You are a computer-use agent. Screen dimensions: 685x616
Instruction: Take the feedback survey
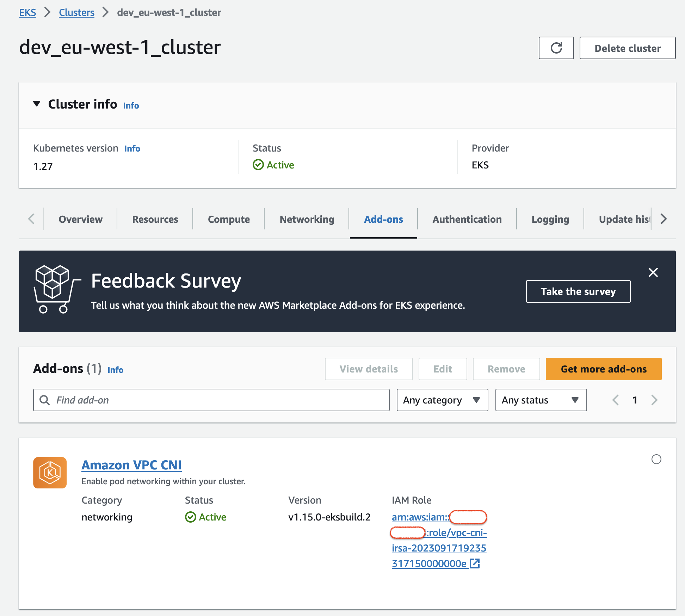[x=578, y=291]
